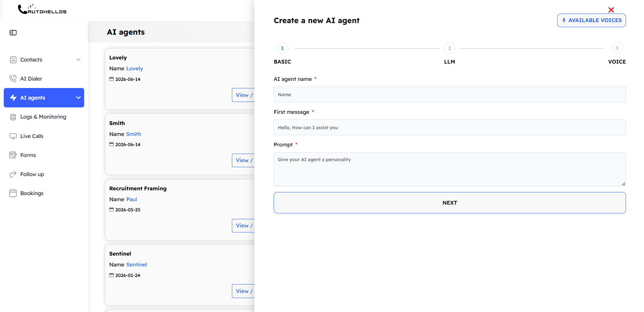The image size is (644, 312).
Task: Click the microphone icon in Available Voices
Action: (564, 20)
